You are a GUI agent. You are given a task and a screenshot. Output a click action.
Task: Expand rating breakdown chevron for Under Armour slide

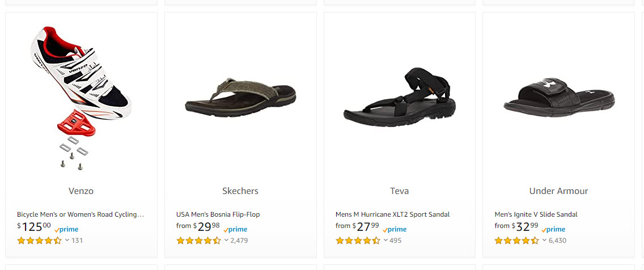[x=544, y=240]
